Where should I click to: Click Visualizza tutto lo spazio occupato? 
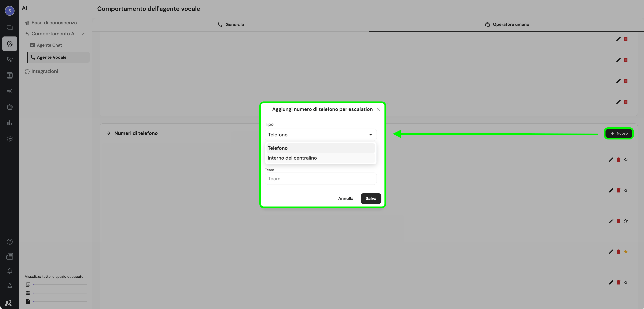[54, 277]
